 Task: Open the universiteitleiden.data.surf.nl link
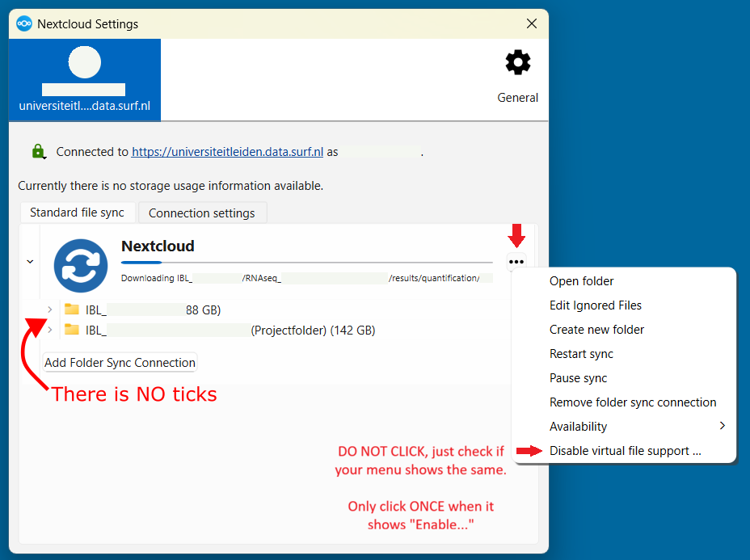click(x=227, y=152)
